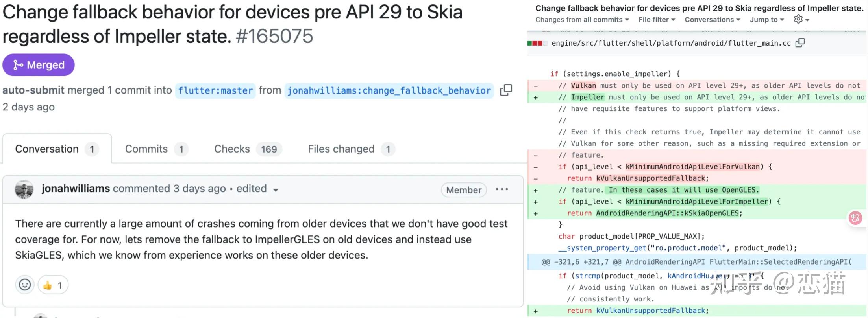The width and height of the screenshot is (868, 318).
Task: Click the purple merge icon in Merged badge
Action: pos(17,64)
